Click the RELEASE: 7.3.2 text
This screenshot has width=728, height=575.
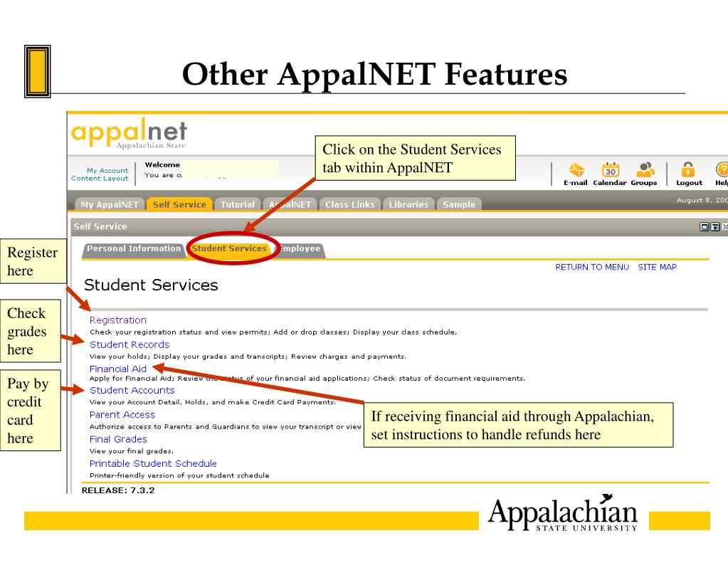118,490
